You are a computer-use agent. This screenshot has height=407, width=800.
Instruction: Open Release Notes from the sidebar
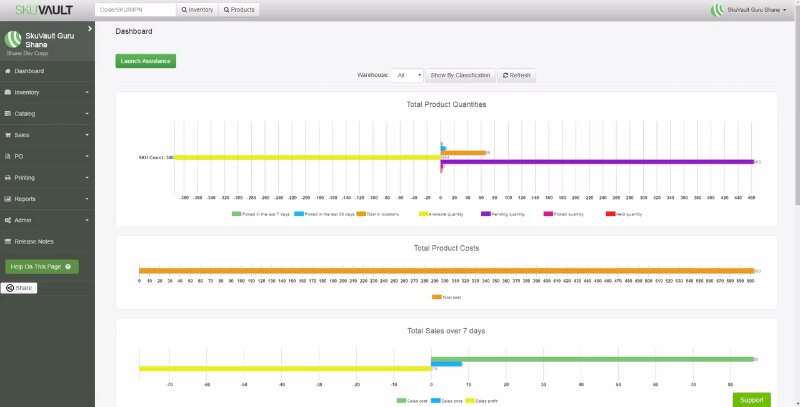click(x=34, y=241)
